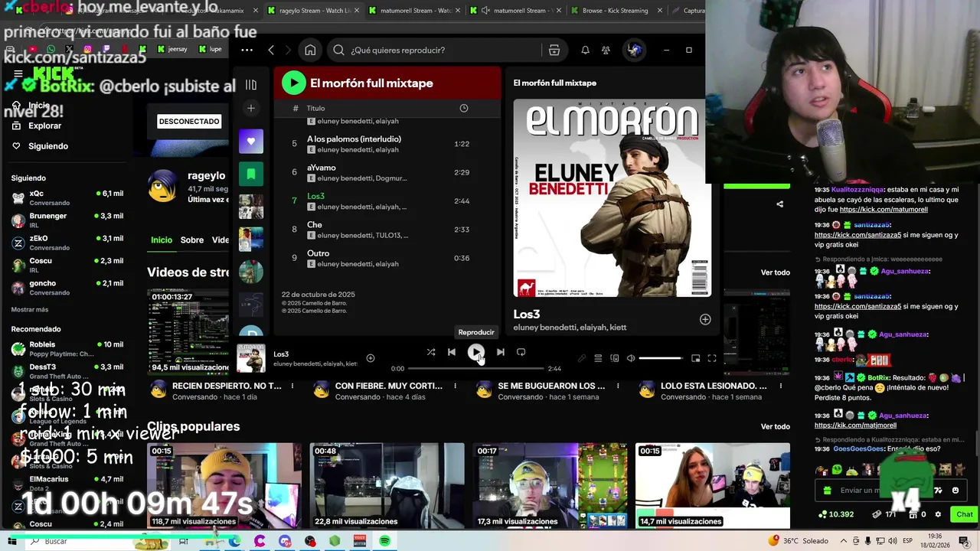Open the Kick hamburger menu
Image resolution: width=980 pixels, height=551 pixels.
pyautogui.click(x=18, y=74)
